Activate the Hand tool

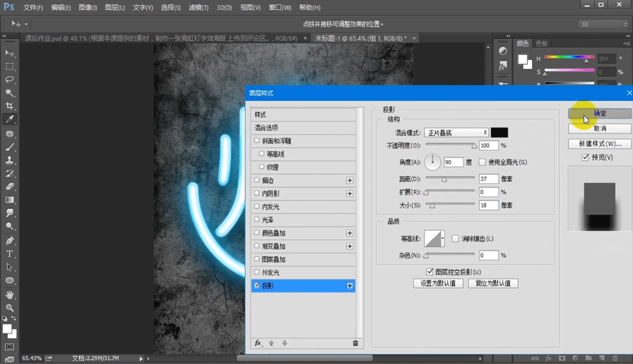click(10, 294)
